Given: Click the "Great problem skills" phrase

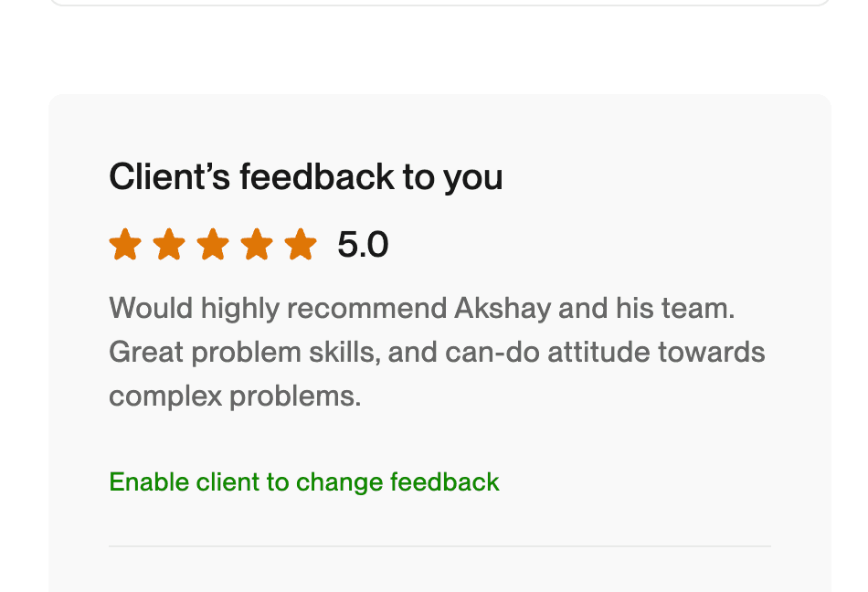Looking at the screenshot, I should click(243, 352).
